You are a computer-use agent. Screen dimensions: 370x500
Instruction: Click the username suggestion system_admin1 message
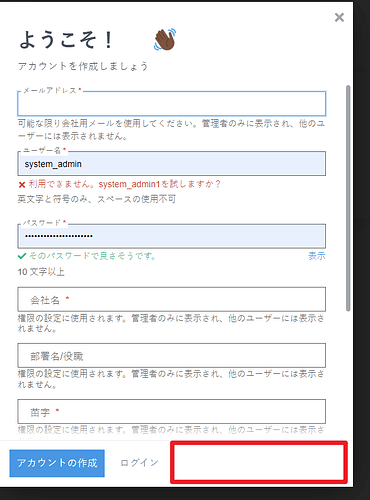(125, 184)
